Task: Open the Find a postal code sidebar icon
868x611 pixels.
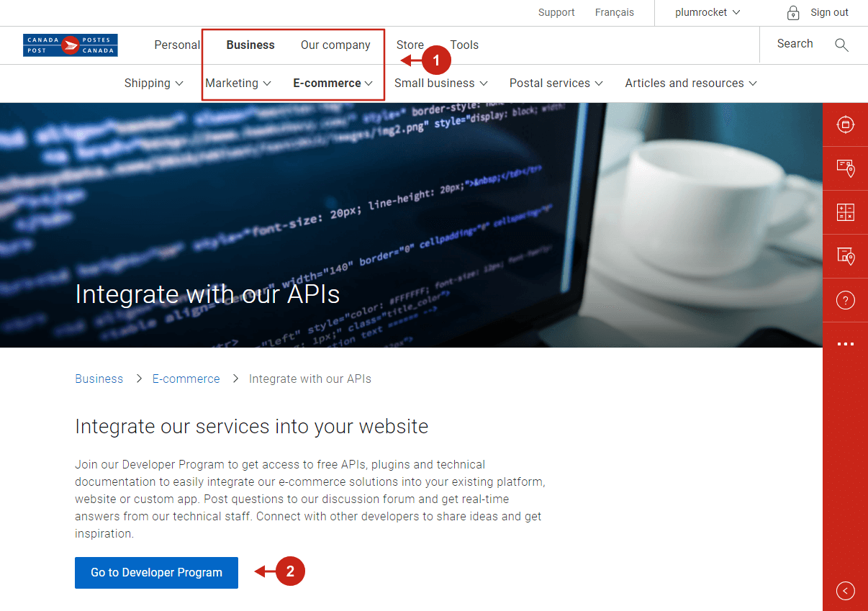Action: pyautogui.click(x=845, y=168)
